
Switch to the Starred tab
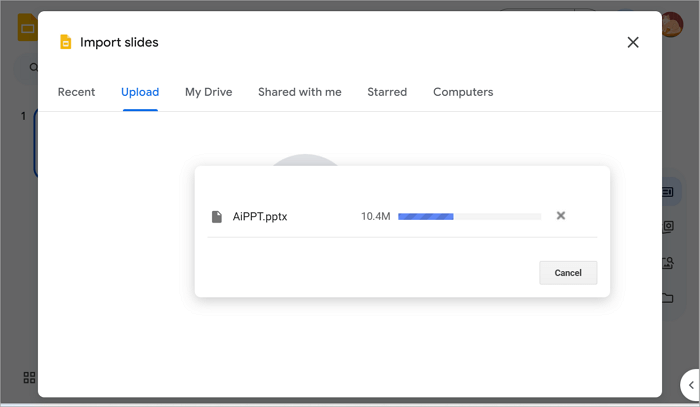click(x=387, y=92)
